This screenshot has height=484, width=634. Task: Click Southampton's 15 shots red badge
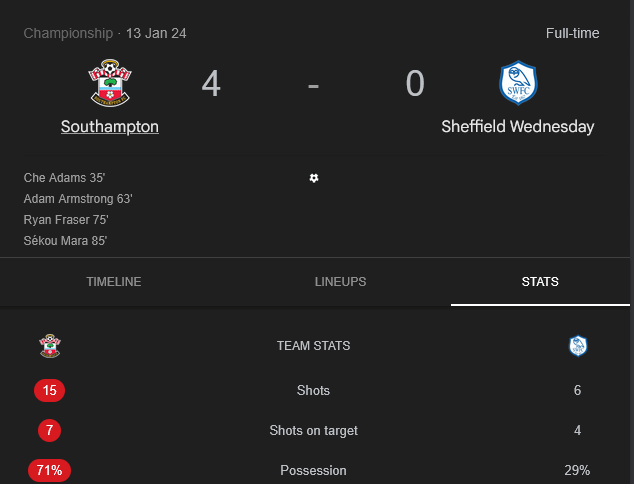pos(49,390)
